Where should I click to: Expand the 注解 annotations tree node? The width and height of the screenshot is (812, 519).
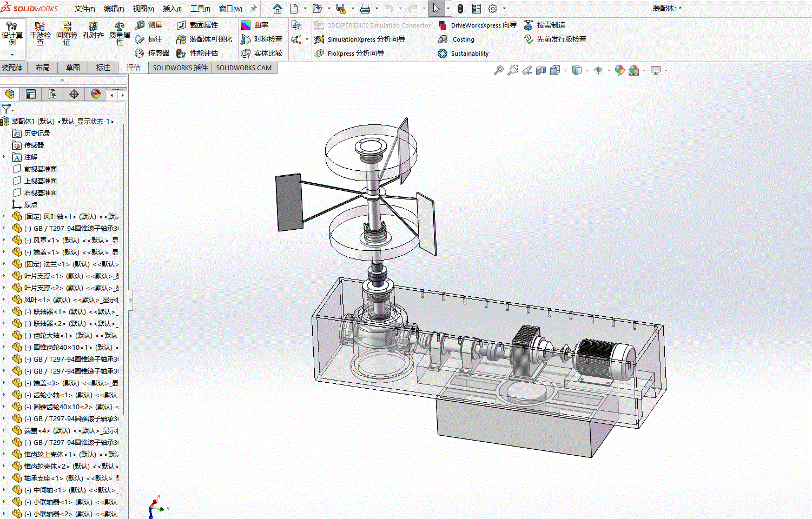coord(4,157)
